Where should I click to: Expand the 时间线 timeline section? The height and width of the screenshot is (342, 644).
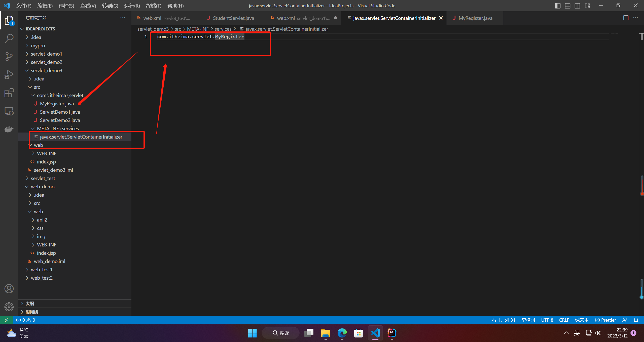(75, 312)
